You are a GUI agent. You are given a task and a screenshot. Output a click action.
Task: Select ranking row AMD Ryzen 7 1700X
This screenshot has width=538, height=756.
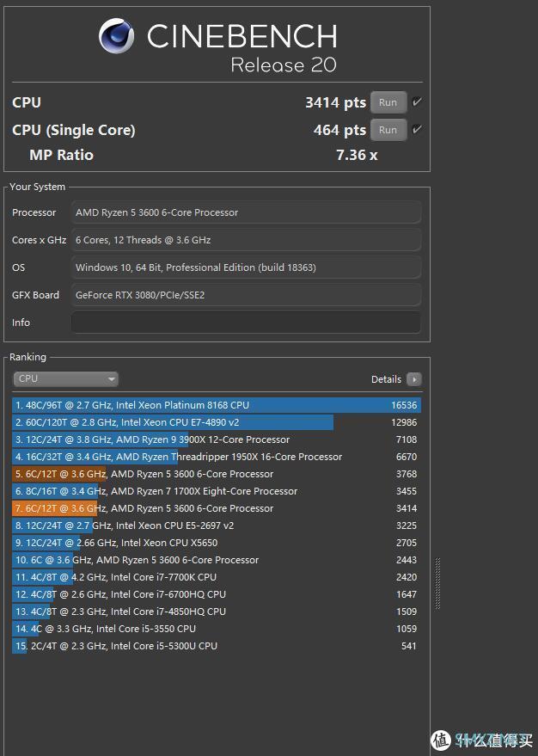pyautogui.click(x=217, y=491)
